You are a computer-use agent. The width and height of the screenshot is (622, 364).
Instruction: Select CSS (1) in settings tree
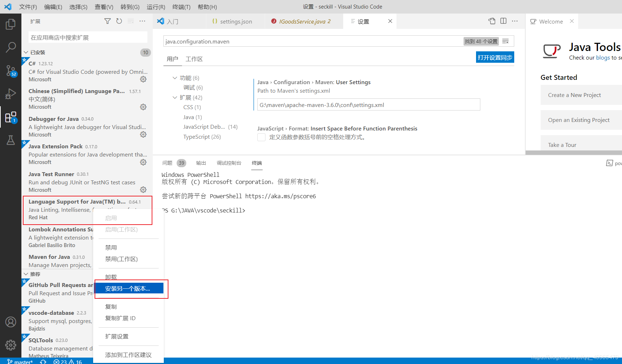coord(192,107)
